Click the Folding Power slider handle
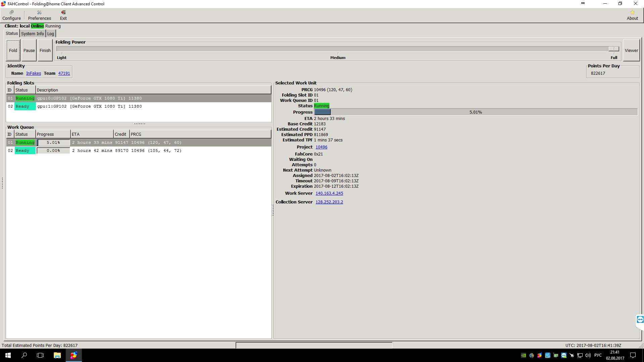Viewport: 644px width, 362px height. point(614,49)
